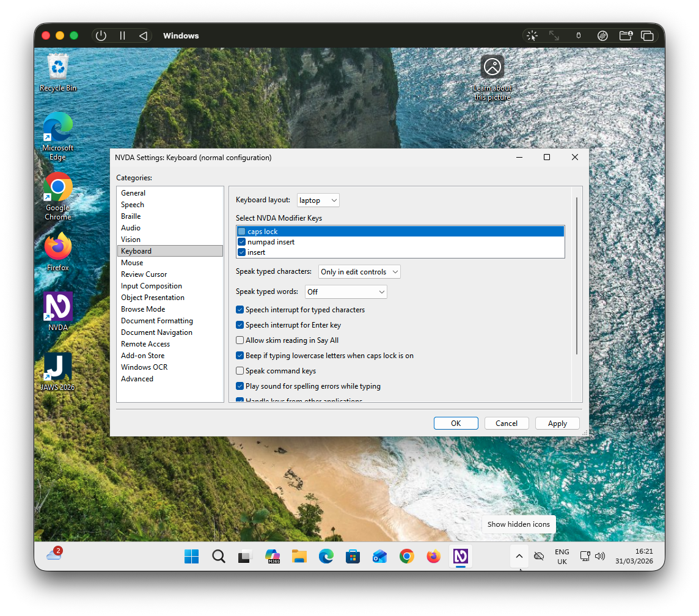Open the Advanced settings category
Screen dimensions: 699x616
tap(137, 378)
